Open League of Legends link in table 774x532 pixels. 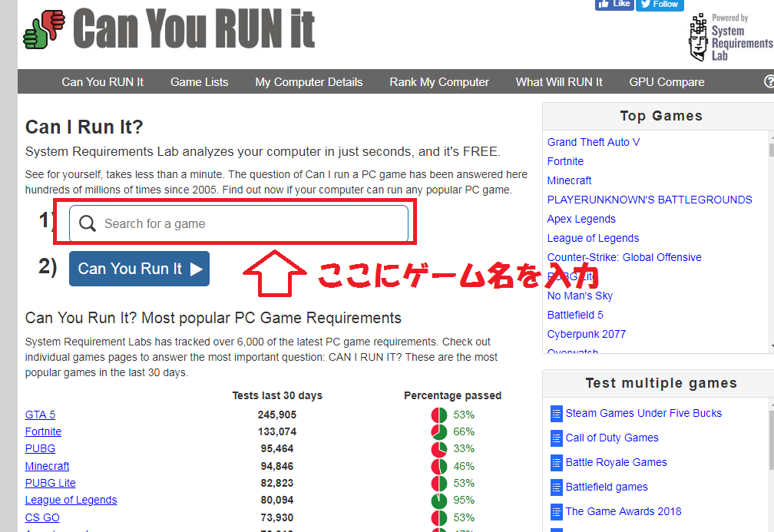pyautogui.click(x=71, y=501)
